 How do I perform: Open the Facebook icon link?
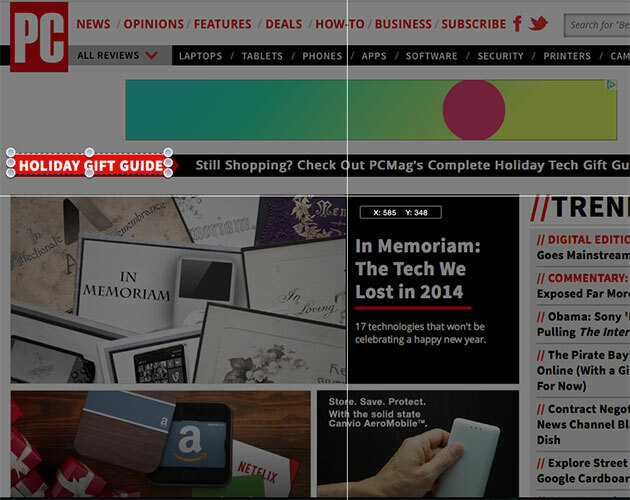pyautogui.click(x=518, y=24)
